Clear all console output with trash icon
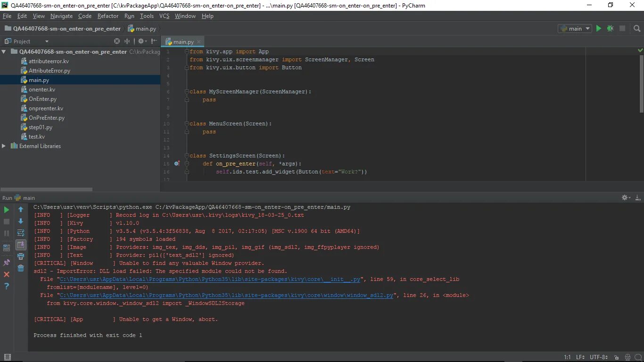This screenshot has height=362, width=644. (x=21, y=268)
